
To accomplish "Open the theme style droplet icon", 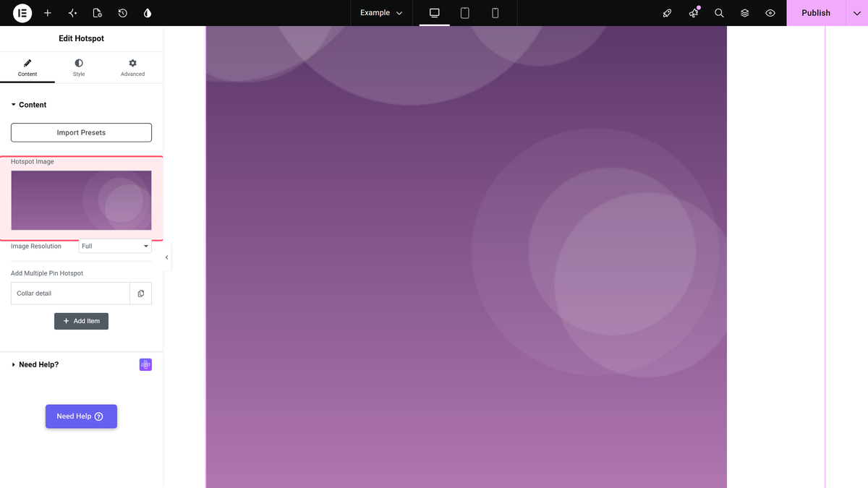I will (x=148, y=13).
